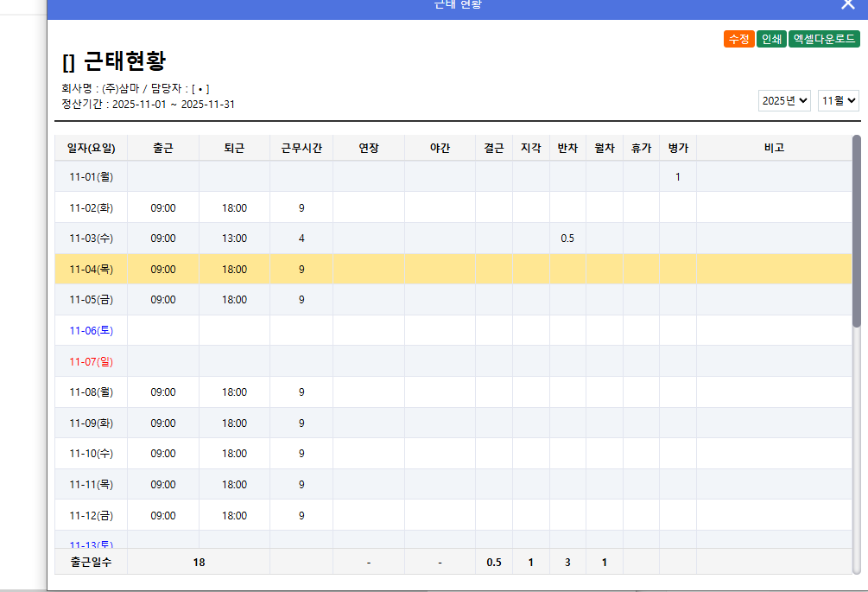Screen dimensions: 868x592
Task: Click the 병가 value 1 on 11-01
Action: pos(677,176)
